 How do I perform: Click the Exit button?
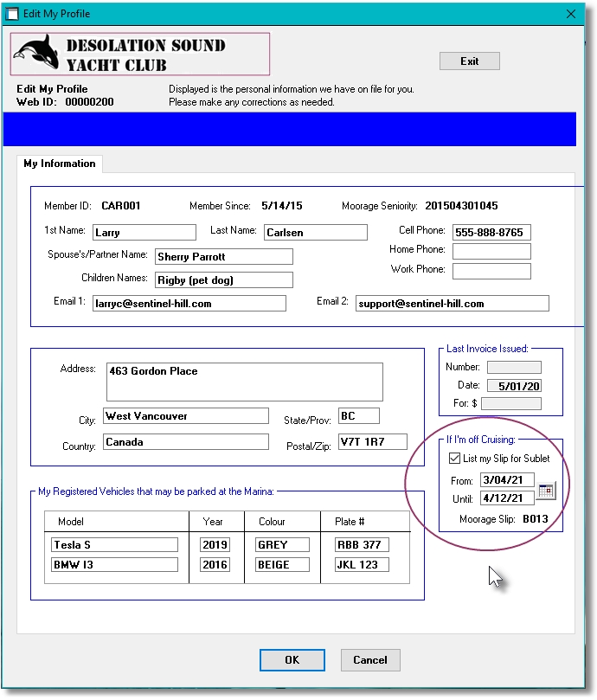pyautogui.click(x=469, y=61)
